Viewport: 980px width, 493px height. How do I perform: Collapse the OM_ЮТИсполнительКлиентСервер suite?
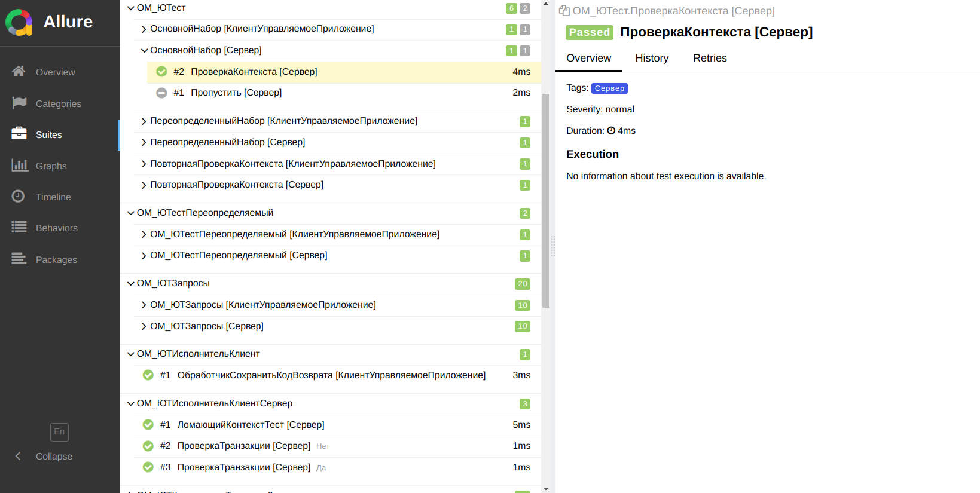pos(130,404)
